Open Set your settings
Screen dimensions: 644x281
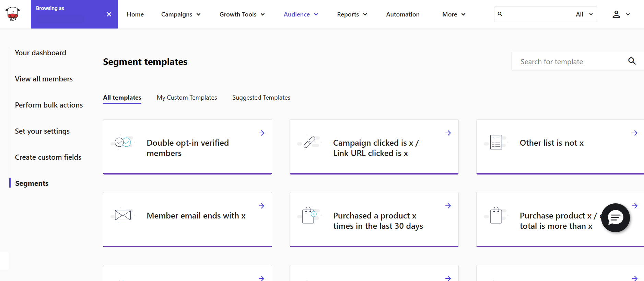click(x=42, y=131)
